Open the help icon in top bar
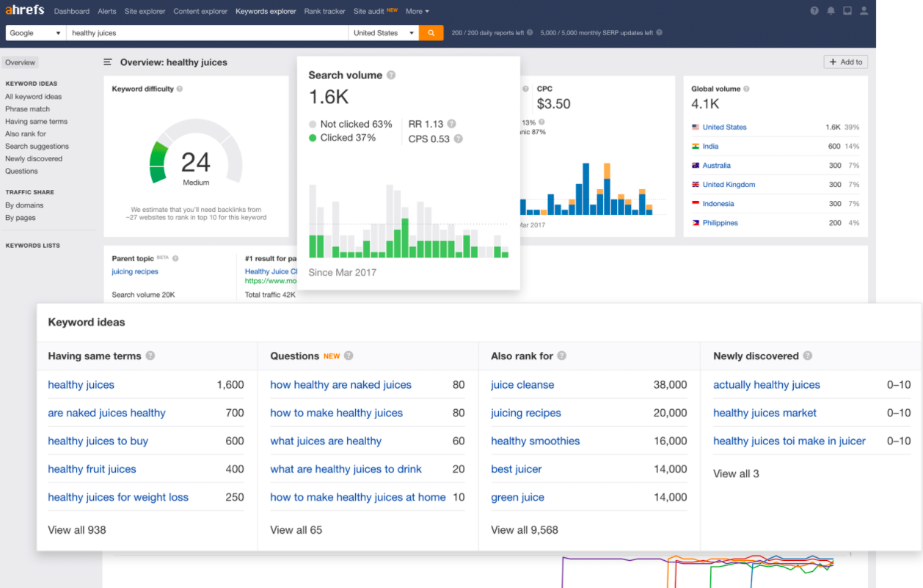The height and width of the screenshot is (588, 923). point(813,10)
